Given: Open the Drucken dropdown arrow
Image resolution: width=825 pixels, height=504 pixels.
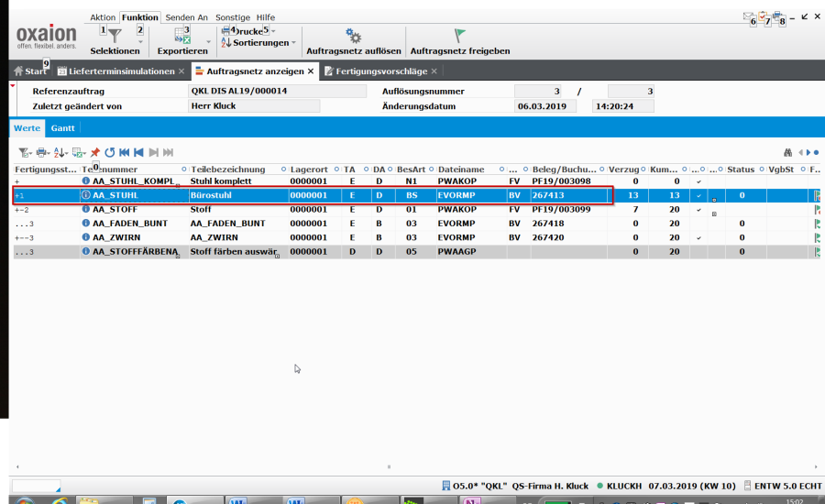Looking at the screenshot, I should pos(273,31).
